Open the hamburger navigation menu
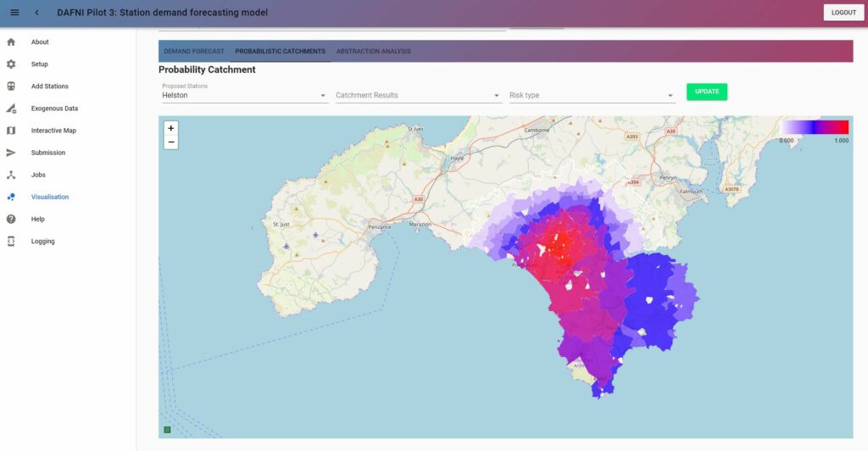This screenshot has height=451, width=868. (14, 13)
